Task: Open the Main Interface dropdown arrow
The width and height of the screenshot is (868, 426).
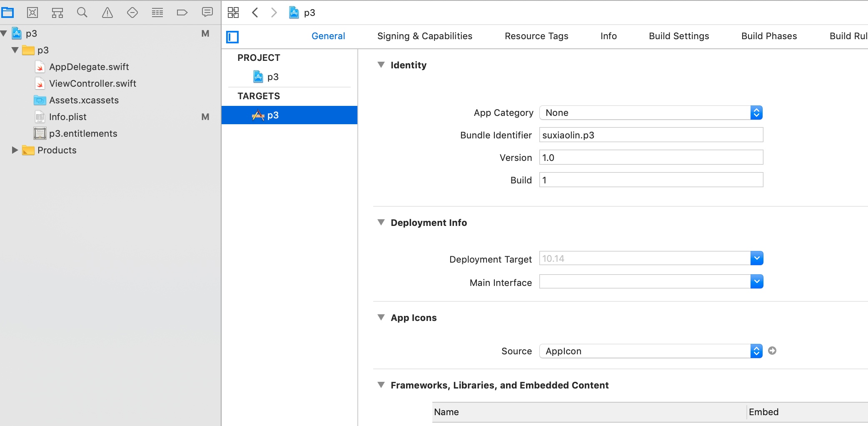Action: (757, 282)
